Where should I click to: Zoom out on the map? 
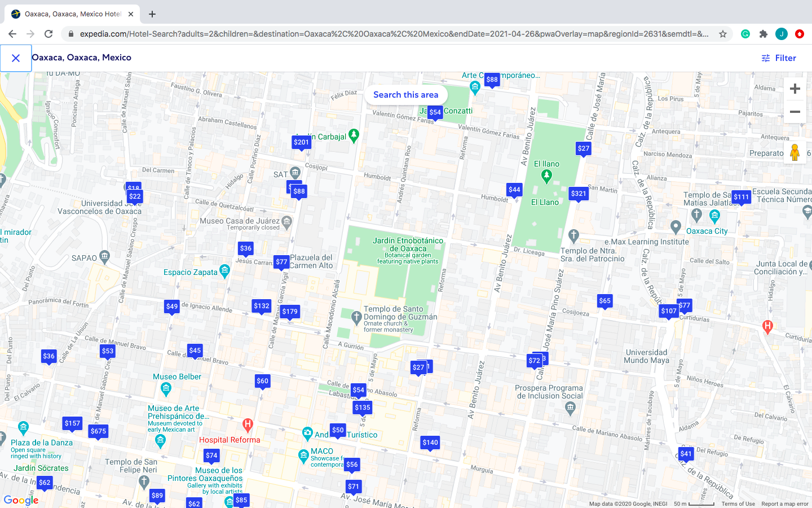click(795, 112)
